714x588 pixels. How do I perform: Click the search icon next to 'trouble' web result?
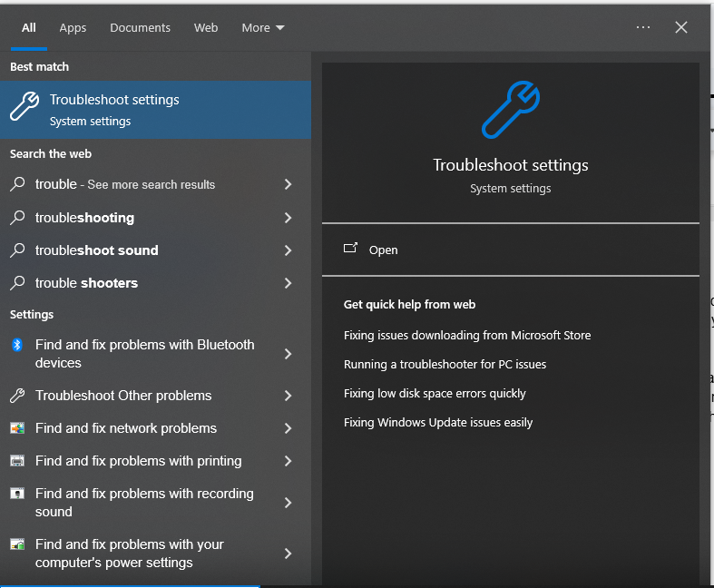click(17, 184)
